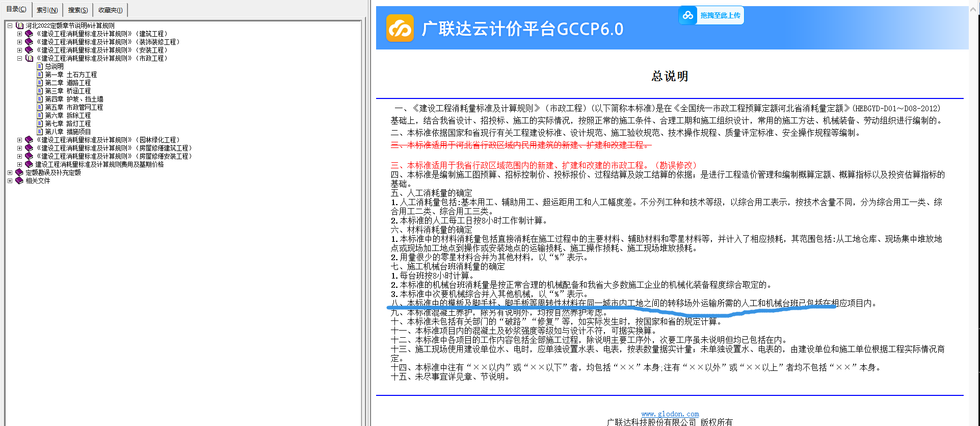This screenshot has height=426, width=980.
Task: Click the struck-through red line 三、本标准适用于河北省
Action: coord(521,145)
